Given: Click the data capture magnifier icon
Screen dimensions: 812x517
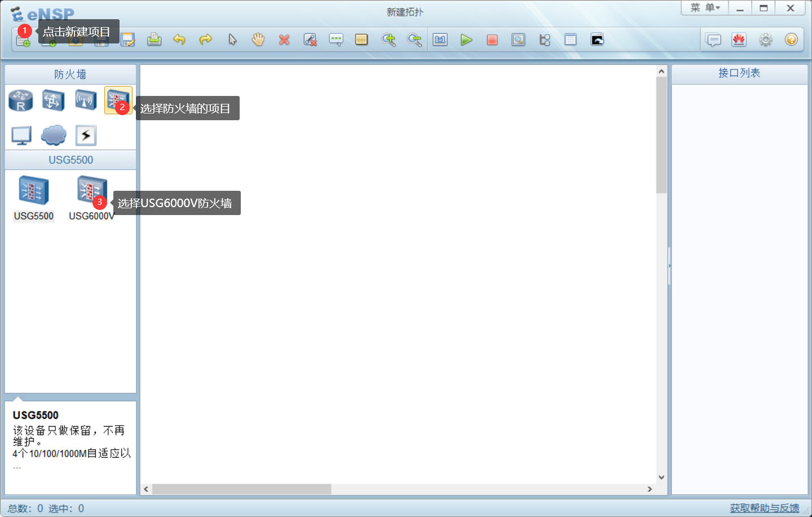Looking at the screenshot, I should [518, 40].
